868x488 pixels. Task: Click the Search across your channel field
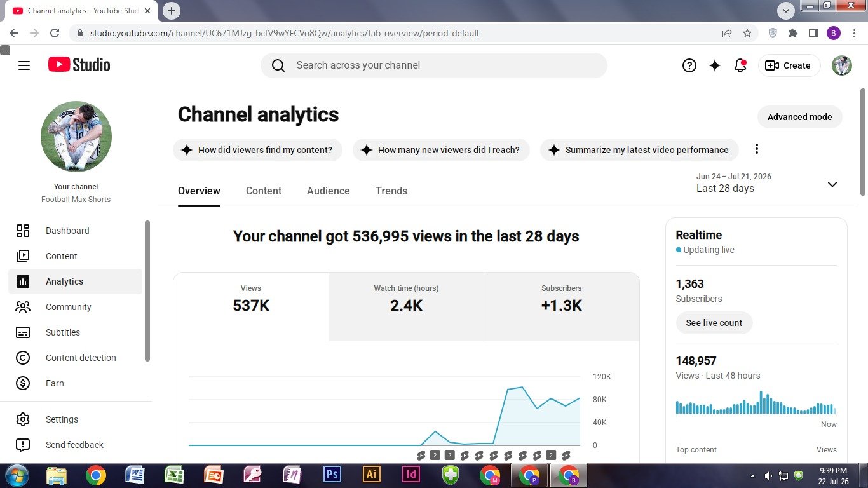pyautogui.click(x=434, y=65)
